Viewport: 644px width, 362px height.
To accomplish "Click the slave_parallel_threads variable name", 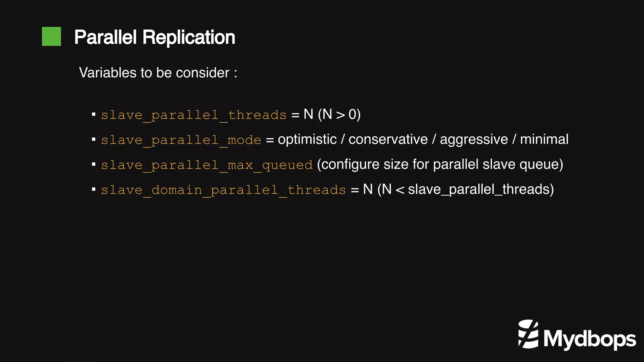I will (194, 115).
